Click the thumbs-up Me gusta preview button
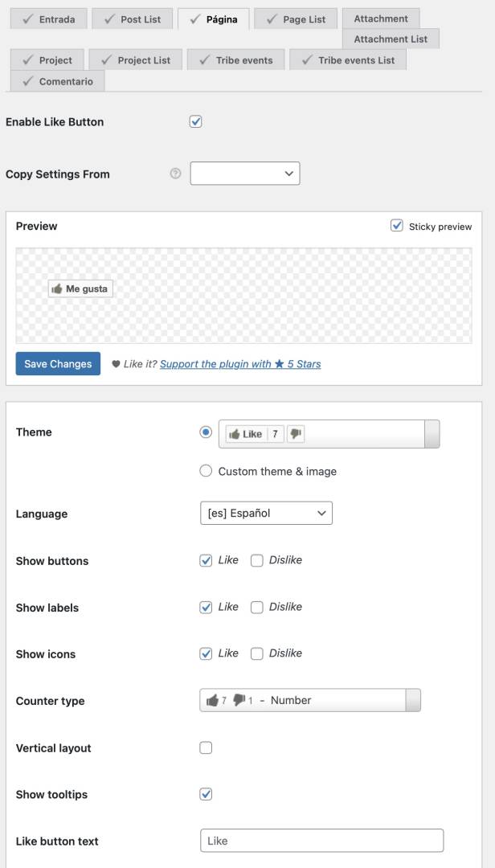Image resolution: width=495 pixels, height=868 pixels. [81, 289]
